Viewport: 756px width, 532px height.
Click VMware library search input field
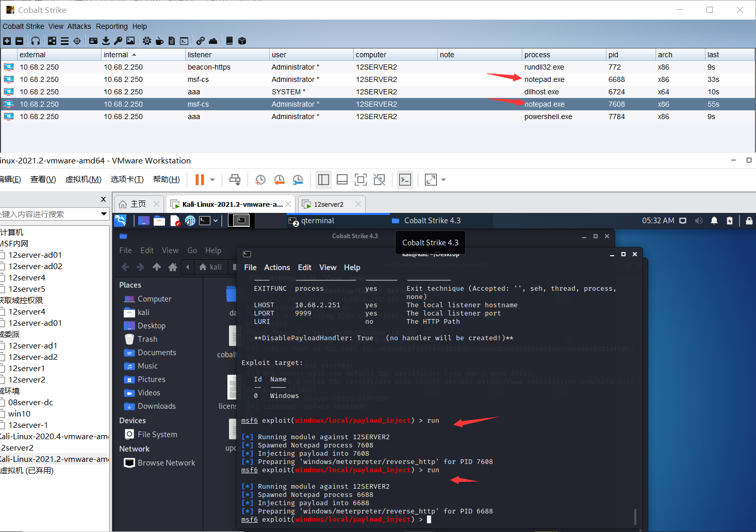coord(49,214)
